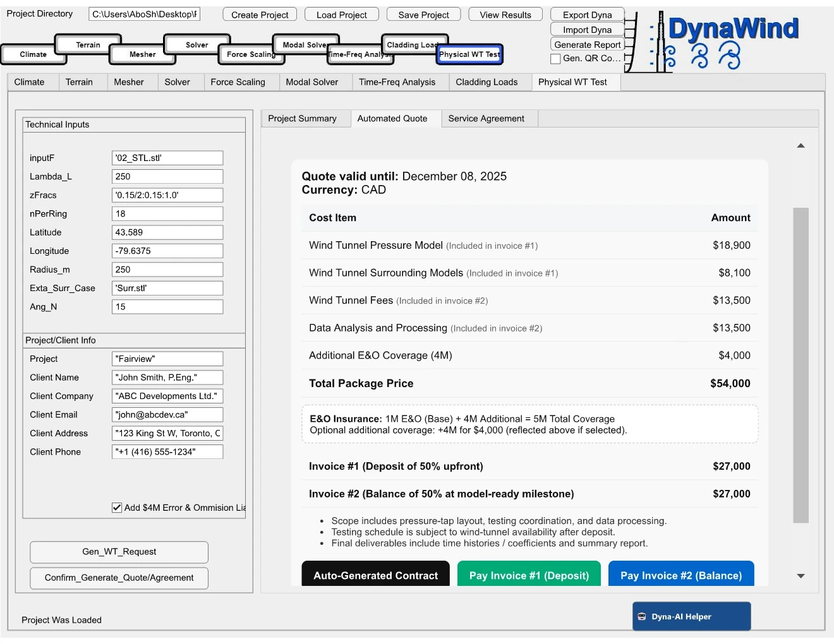Switch to the Climate tab
The height and width of the screenshot is (644, 834).
click(31, 81)
